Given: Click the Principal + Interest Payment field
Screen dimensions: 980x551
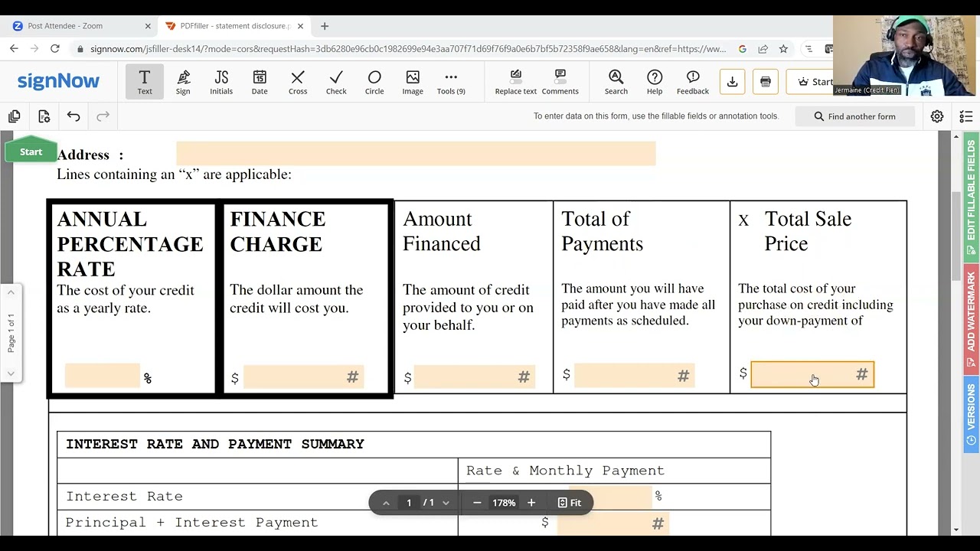Looking at the screenshot, I should coord(612,523).
